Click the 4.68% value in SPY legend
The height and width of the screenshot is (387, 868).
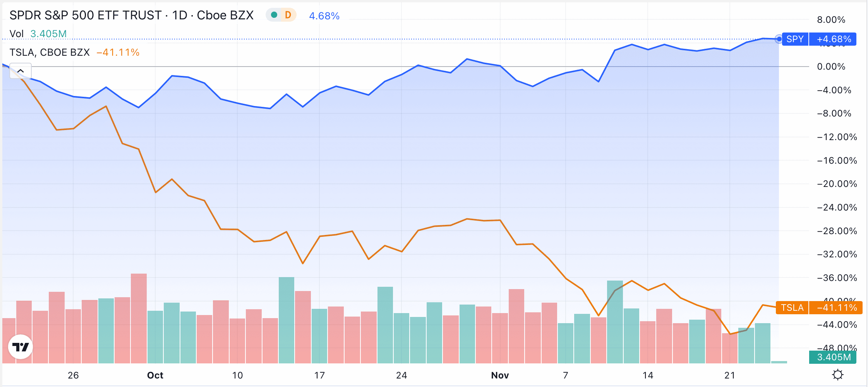pyautogui.click(x=324, y=16)
